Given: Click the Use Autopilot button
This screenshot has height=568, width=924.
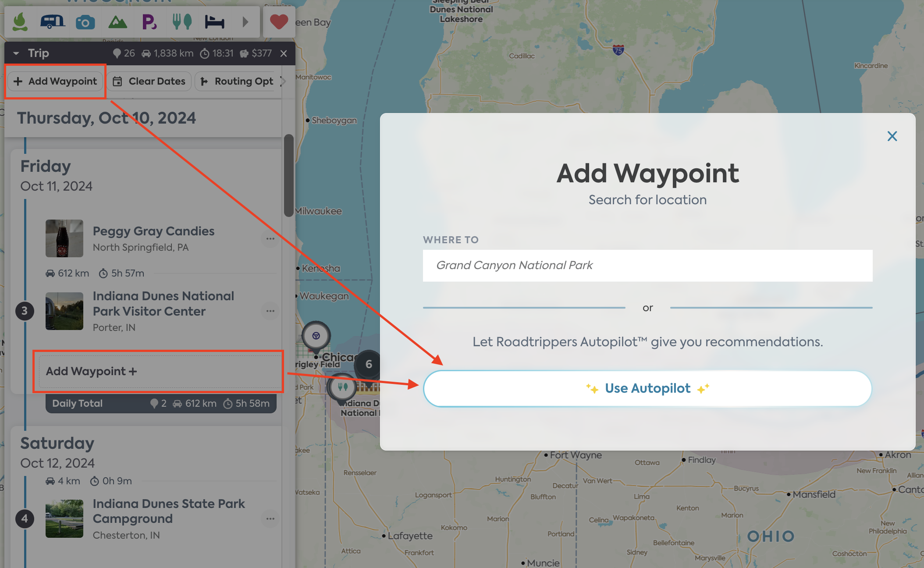Looking at the screenshot, I should tap(647, 388).
